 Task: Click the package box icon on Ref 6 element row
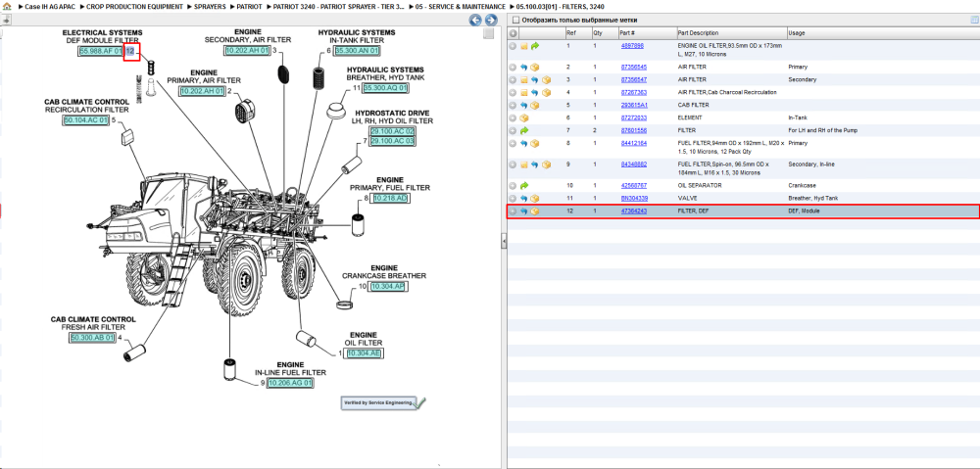tap(523, 118)
